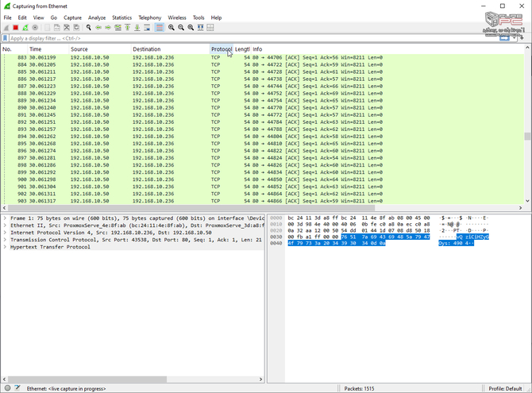532x393 pixels.
Task: Open the View menu
Action: pos(38,17)
